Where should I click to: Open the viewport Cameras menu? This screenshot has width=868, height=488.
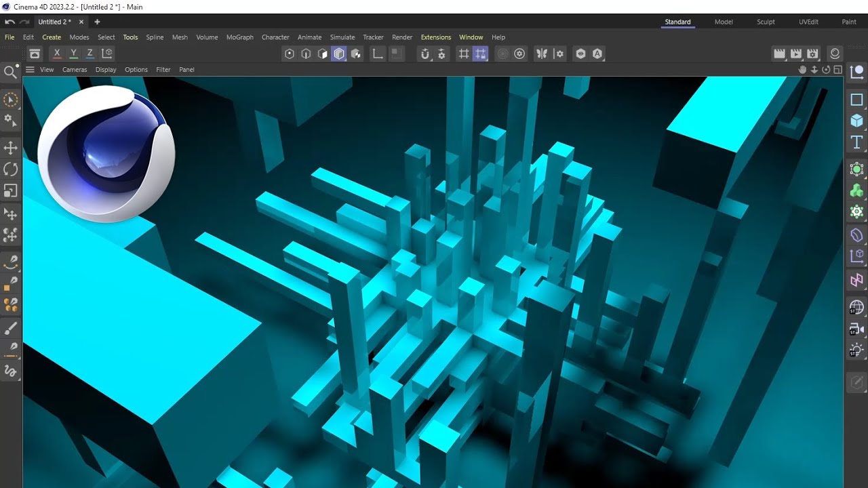tap(75, 70)
